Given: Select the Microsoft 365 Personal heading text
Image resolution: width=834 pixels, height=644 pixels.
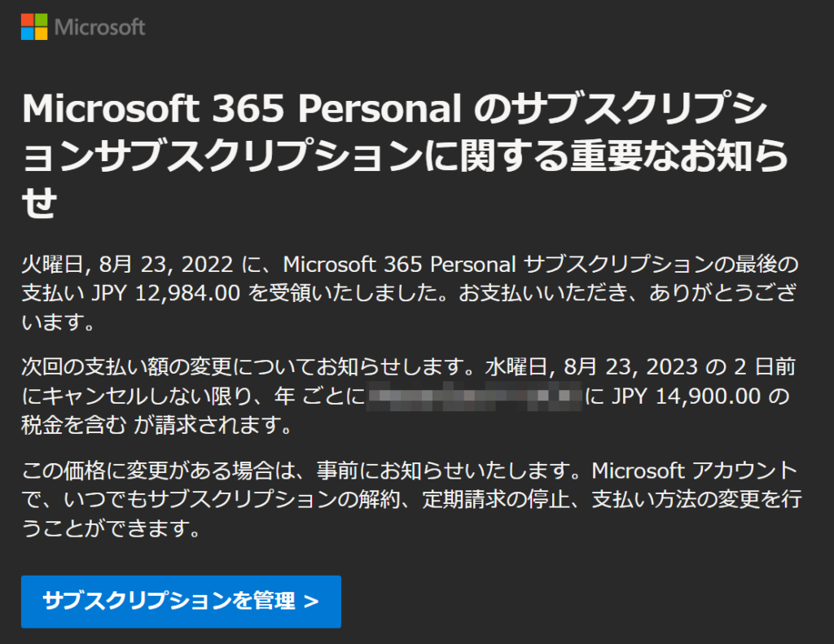Looking at the screenshot, I should [x=243, y=107].
